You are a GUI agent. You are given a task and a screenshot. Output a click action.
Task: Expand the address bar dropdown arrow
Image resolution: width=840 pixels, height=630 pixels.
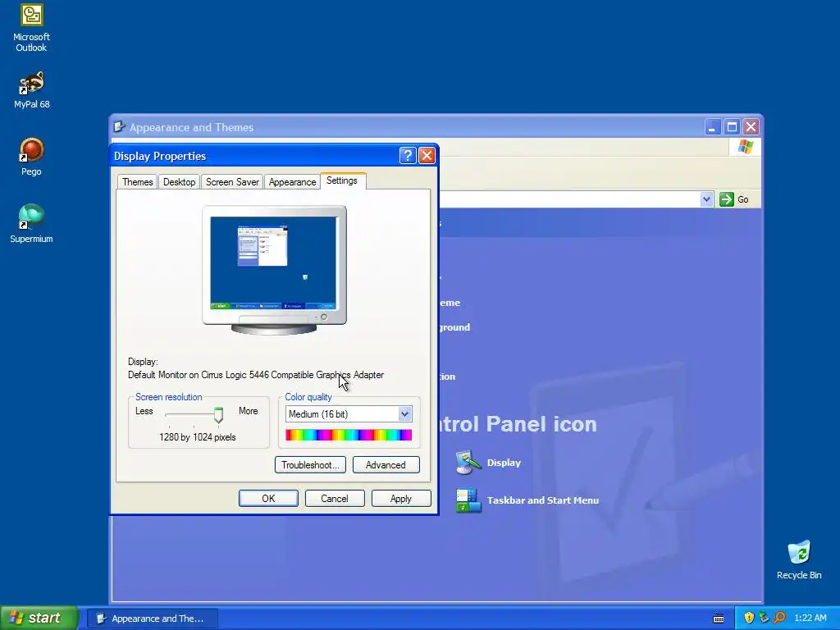click(x=706, y=199)
